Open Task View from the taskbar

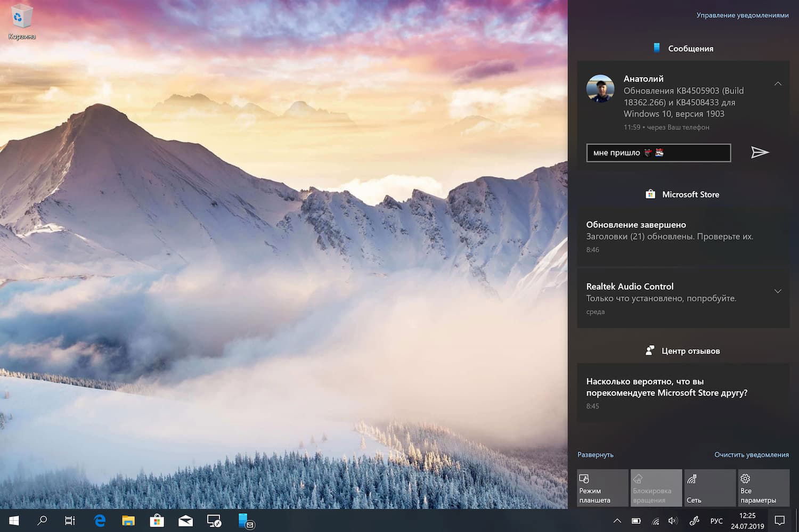point(70,521)
